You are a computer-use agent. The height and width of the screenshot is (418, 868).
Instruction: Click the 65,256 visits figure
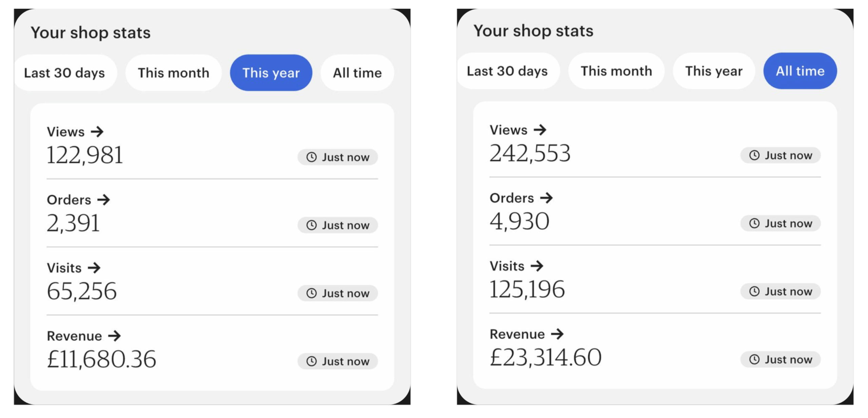pos(82,291)
